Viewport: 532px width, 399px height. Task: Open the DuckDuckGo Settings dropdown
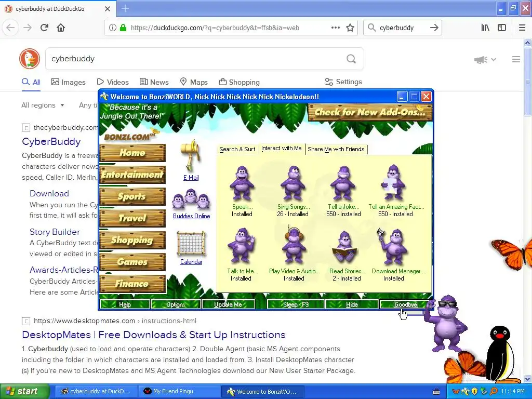[x=343, y=82]
